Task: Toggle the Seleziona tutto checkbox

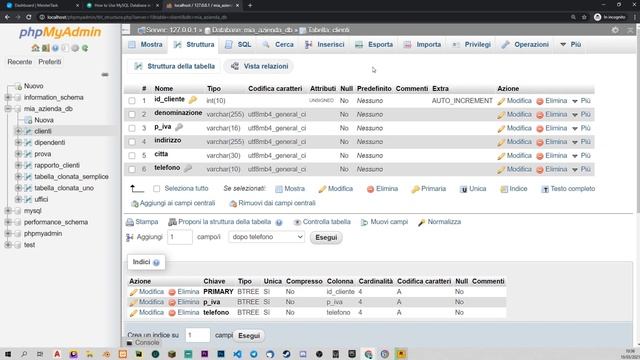Action: click(x=156, y=189)
